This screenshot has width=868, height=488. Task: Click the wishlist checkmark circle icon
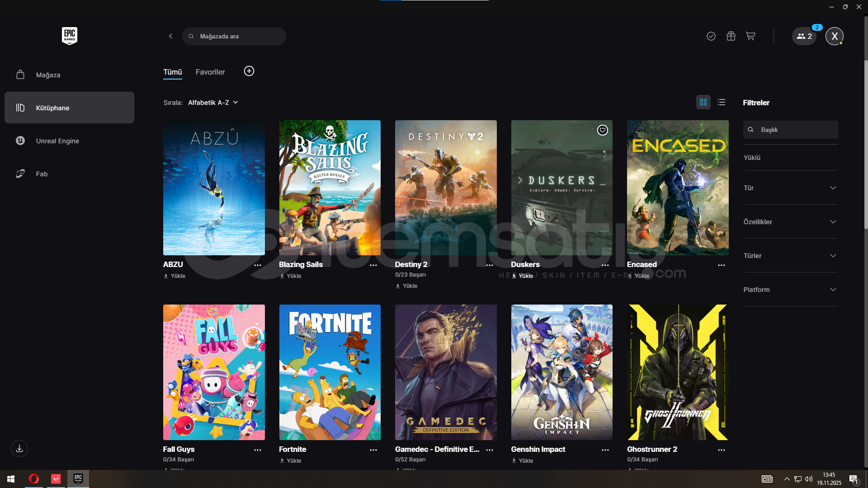pos(711,36)
